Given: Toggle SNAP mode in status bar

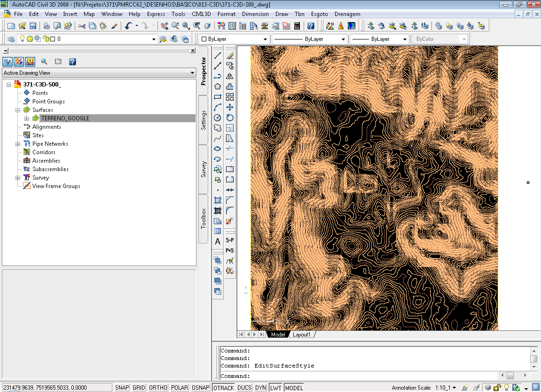Looking at the screenshot, I should coord(122,388).
